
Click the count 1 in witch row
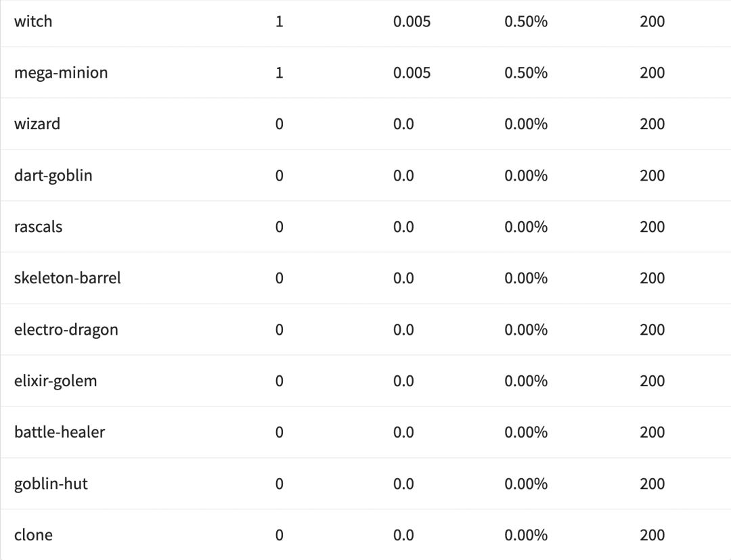point(279,22)
